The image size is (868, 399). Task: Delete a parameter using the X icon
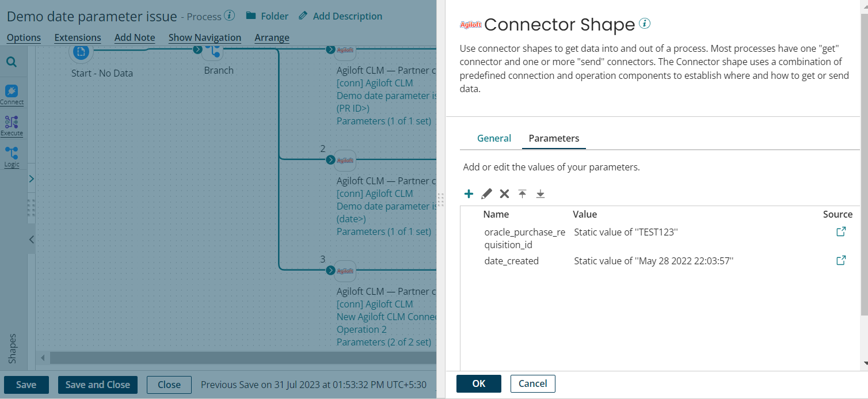(504, 193)
